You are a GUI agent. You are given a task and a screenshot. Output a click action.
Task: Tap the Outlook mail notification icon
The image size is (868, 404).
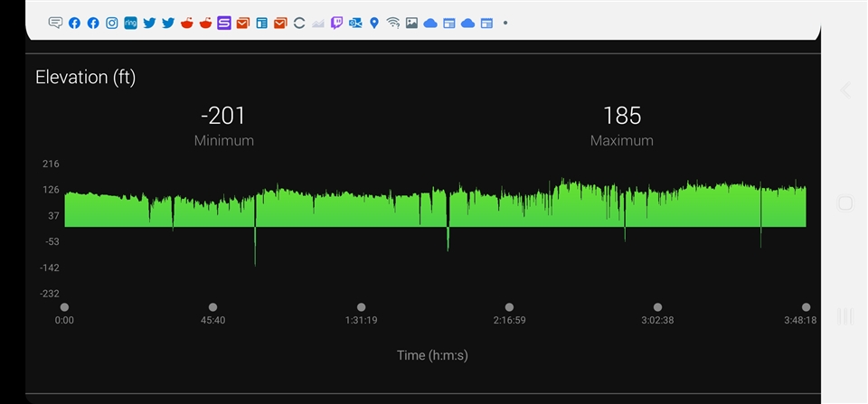click(355, 23)
